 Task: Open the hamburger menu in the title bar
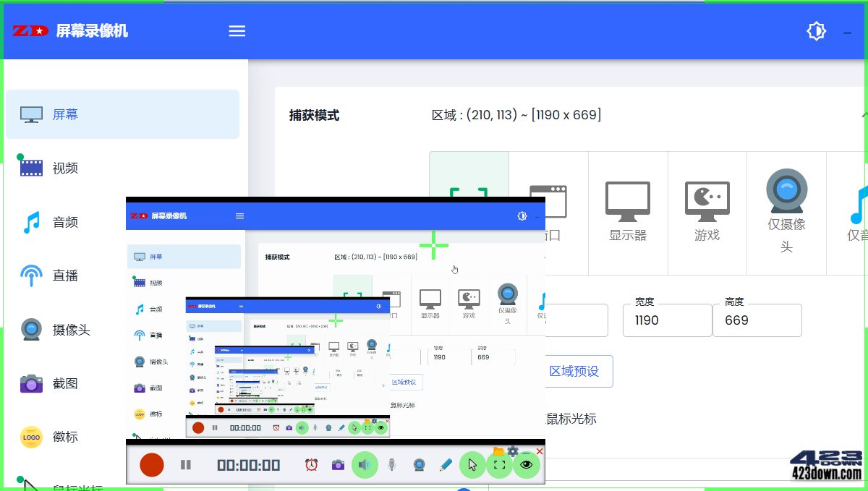[x=237, y=30]
